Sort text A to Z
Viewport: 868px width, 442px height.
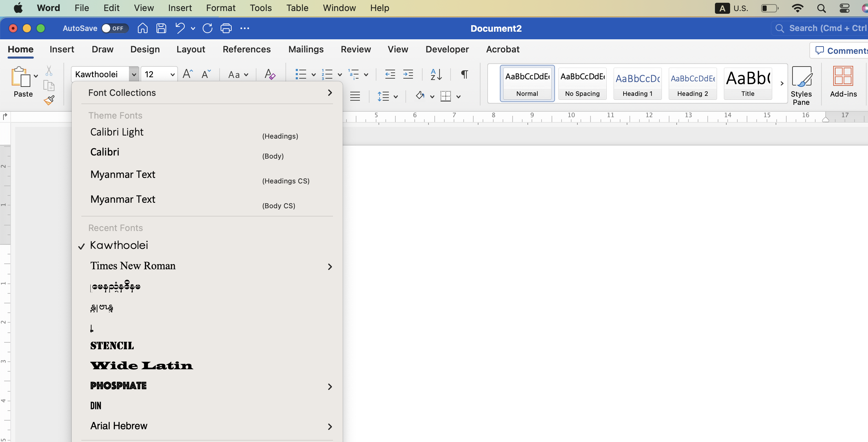tap(436, 74)
